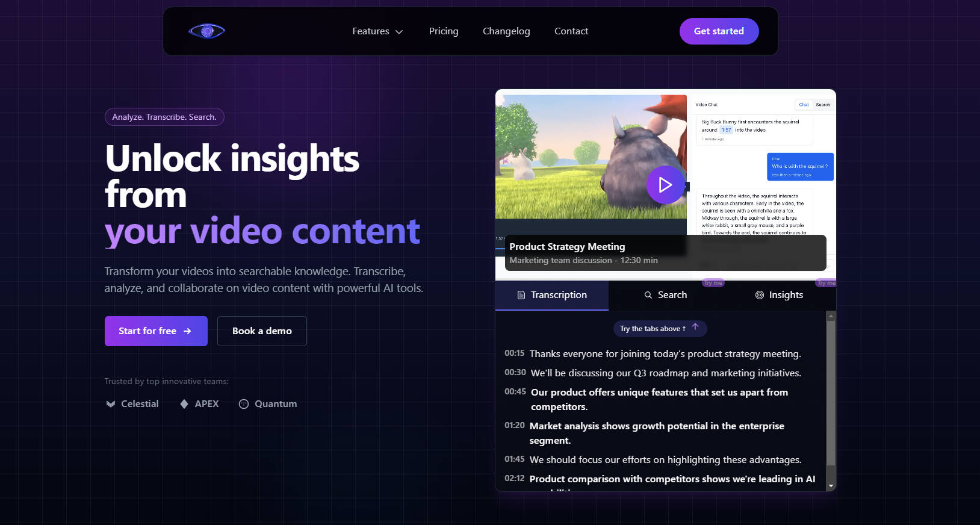
Task: Click the Book a demo button
Action: [x=262, y=331]
